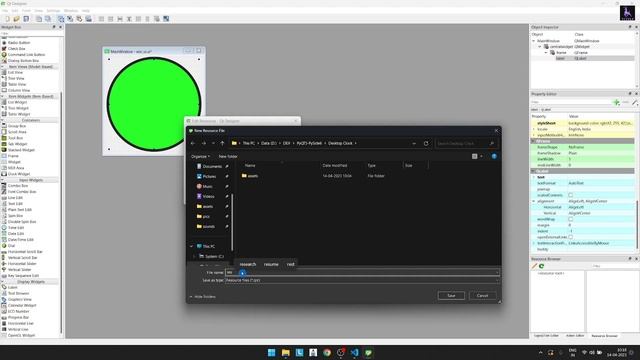Image resolution: width=640 pixels, height=360 pixels.
Task: Open the Organize dropdown in the save dialog
Action: pyautogui.click(x=200, y=156)
